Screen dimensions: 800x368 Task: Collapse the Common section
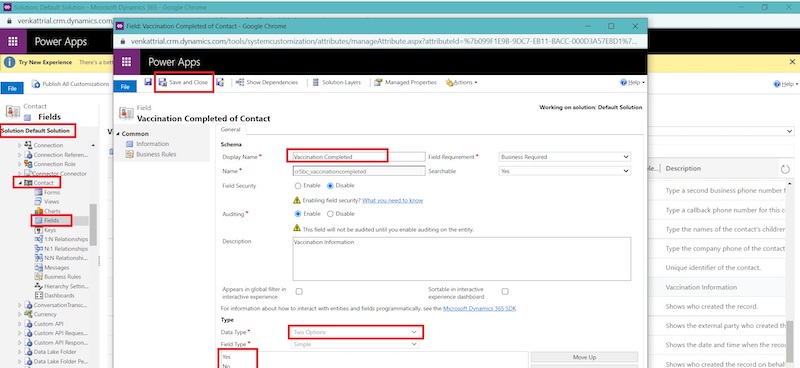tap(119, 134)
